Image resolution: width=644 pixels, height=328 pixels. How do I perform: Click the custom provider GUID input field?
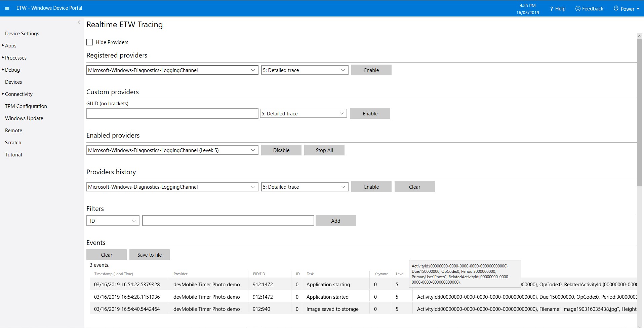pyautogui.click(x=172, y=113)
